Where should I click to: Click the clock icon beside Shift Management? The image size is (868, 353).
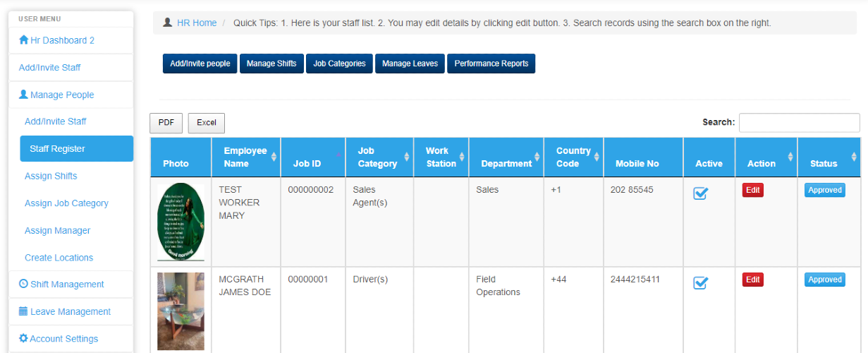pyautogui.click(x=23, y=284)
